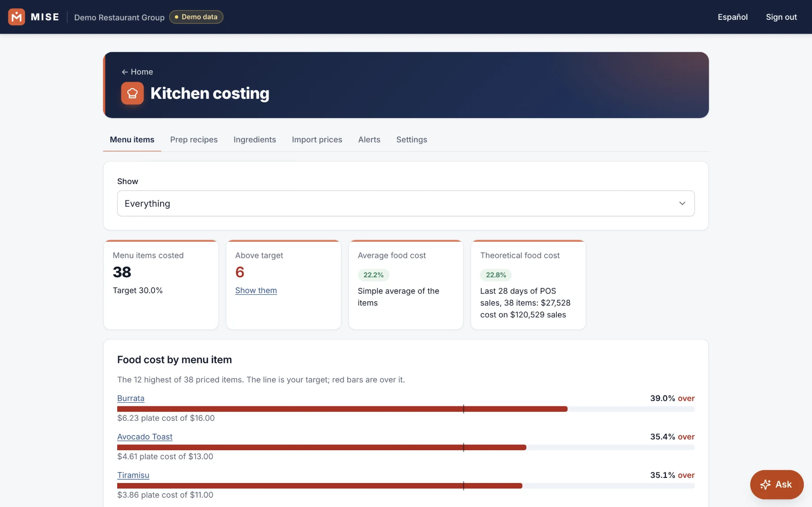Click Sign out
Image resolution: width=812 pixels, height=507 pixels.
[781, 17]
